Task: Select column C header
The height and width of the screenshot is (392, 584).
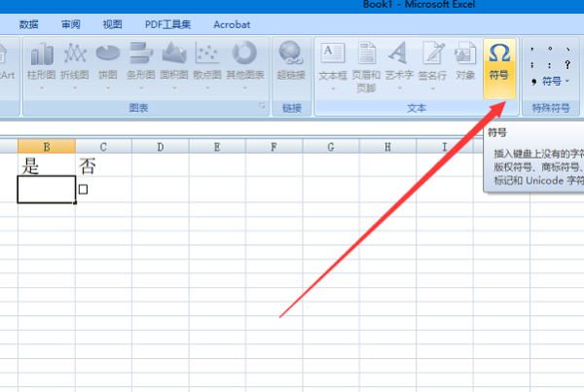Action: pos(103,146)
